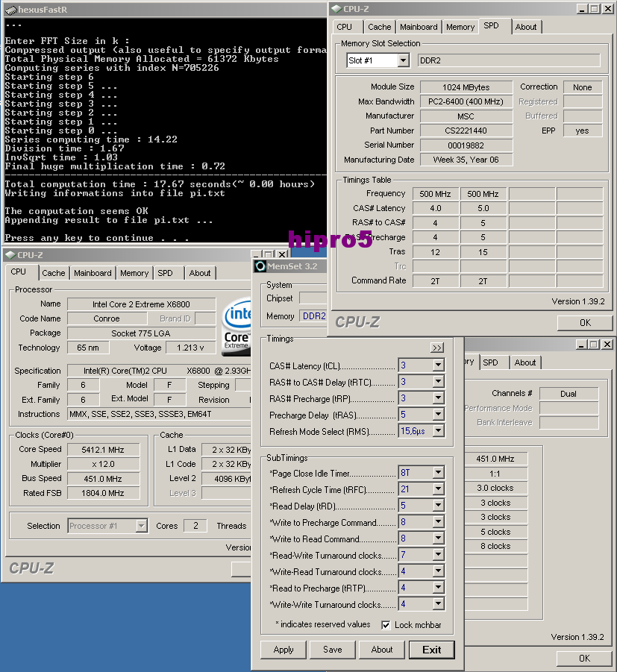
Task: Open the RAS# Precharge (tRP) dropdown in MemSet
Action: pos(438,398)
